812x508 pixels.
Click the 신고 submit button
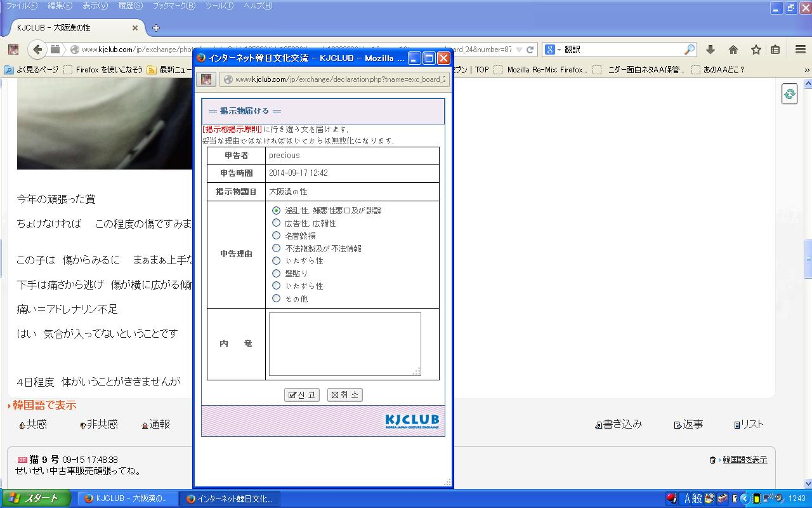tap(301, 395)
